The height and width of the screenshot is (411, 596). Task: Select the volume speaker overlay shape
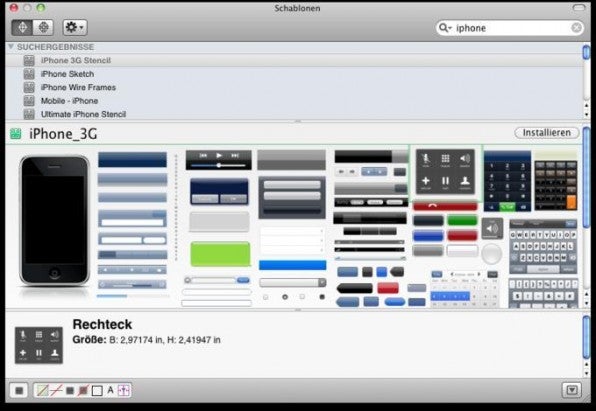(x=492, y=229)
